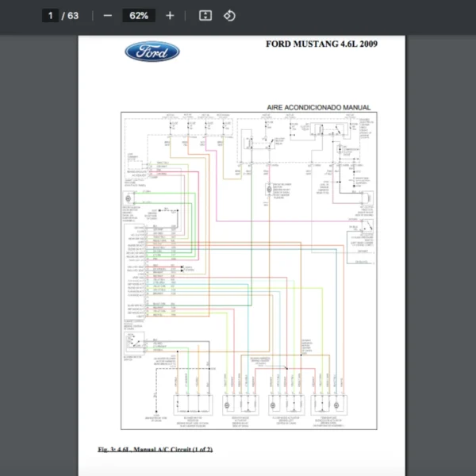Viewport: 476px width, 476px height.
Task: Click the relay symbol at diagram's top center
Action: [x=258, y=144]
